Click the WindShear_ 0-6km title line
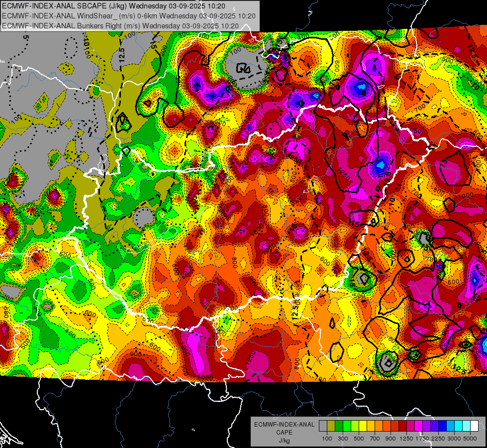The width and height of the screenshot is (487, 448). [x=128, y=16]
